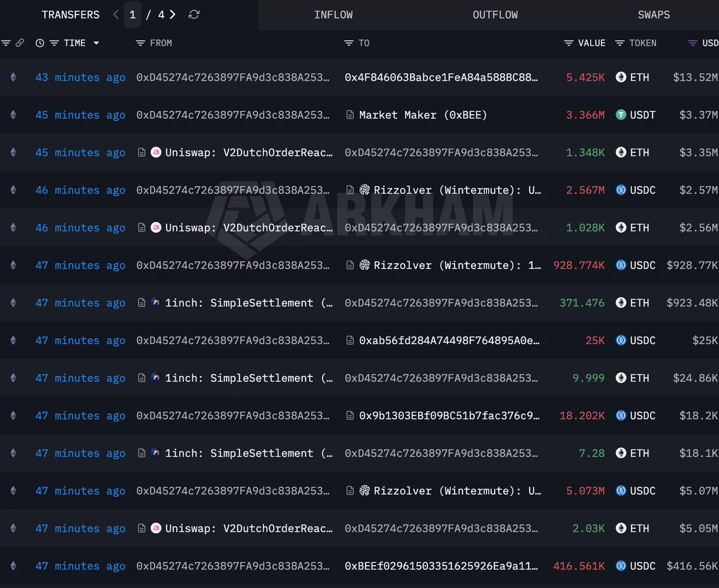Open Rizzolver (Wintermute) in 928.774K row

pyautogui.click(x=458, y=265)
